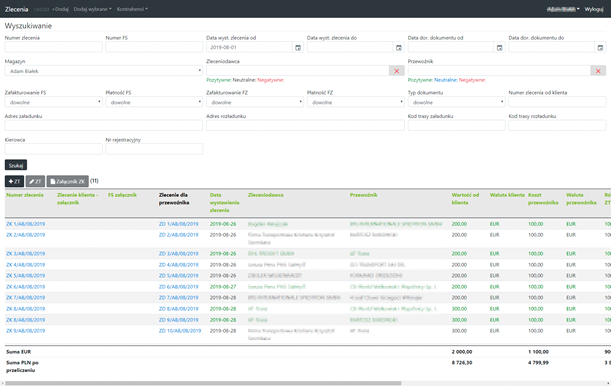The height and width of the screenshot is (386, 611).
Task: Open calendar for Data wyst. zlecenia od
Action: [x=298, y=48]
